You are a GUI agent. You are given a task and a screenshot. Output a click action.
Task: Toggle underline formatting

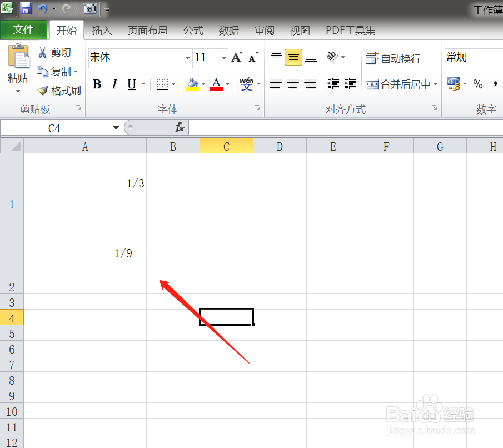tap(132, 84)
